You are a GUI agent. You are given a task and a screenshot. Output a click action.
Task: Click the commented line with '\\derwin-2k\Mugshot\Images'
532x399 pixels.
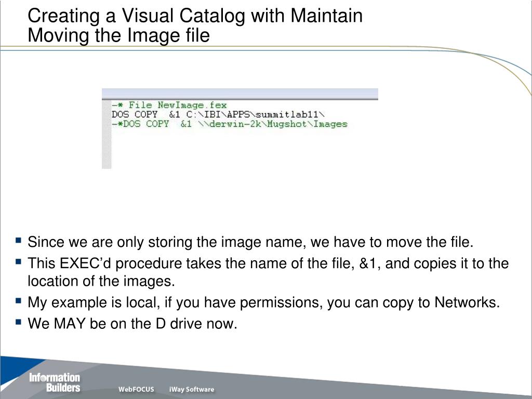click(230, 124)
